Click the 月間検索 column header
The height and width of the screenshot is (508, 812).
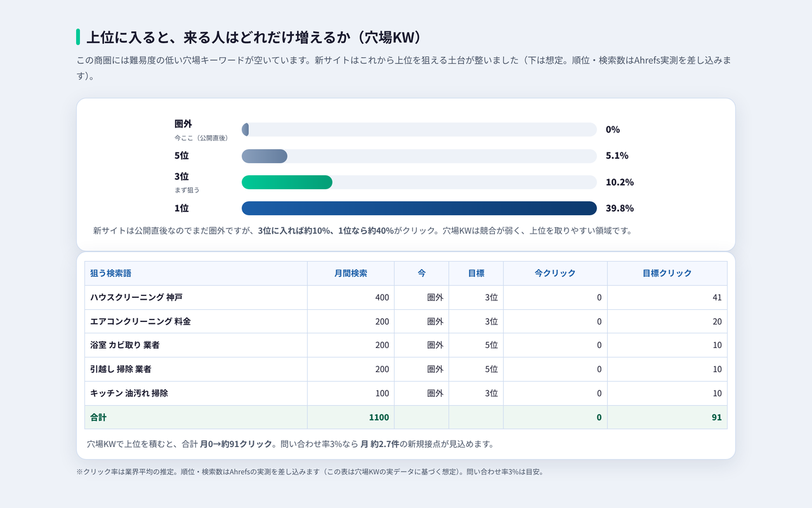[351, 274]
